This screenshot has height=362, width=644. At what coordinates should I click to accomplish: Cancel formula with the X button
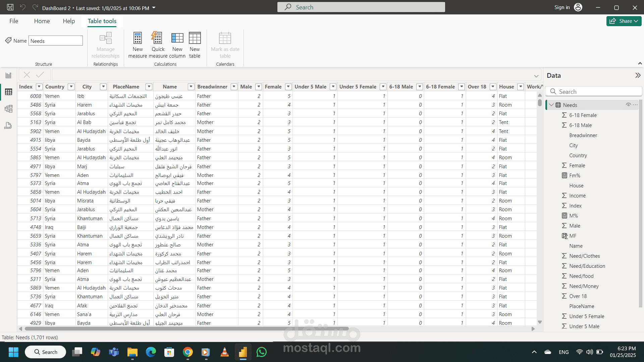pyautogui.click(x=27, y=75)
